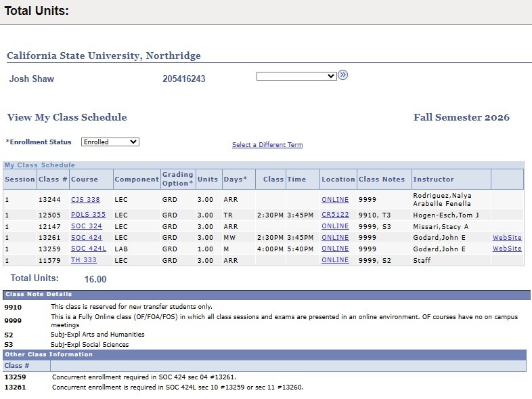Click the double-arrow go icon
Viewport: 532px width, 399px height.
[x=342, y=75]
